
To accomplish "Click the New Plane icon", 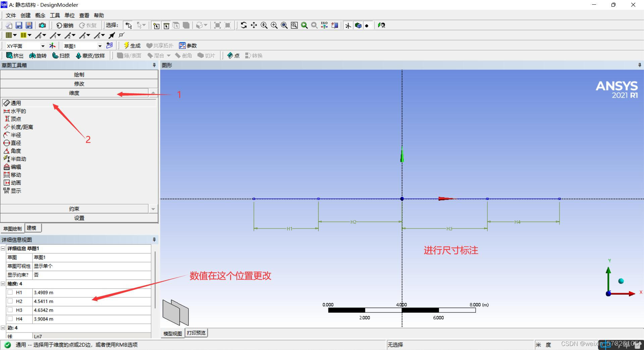I will click(52, 46).
